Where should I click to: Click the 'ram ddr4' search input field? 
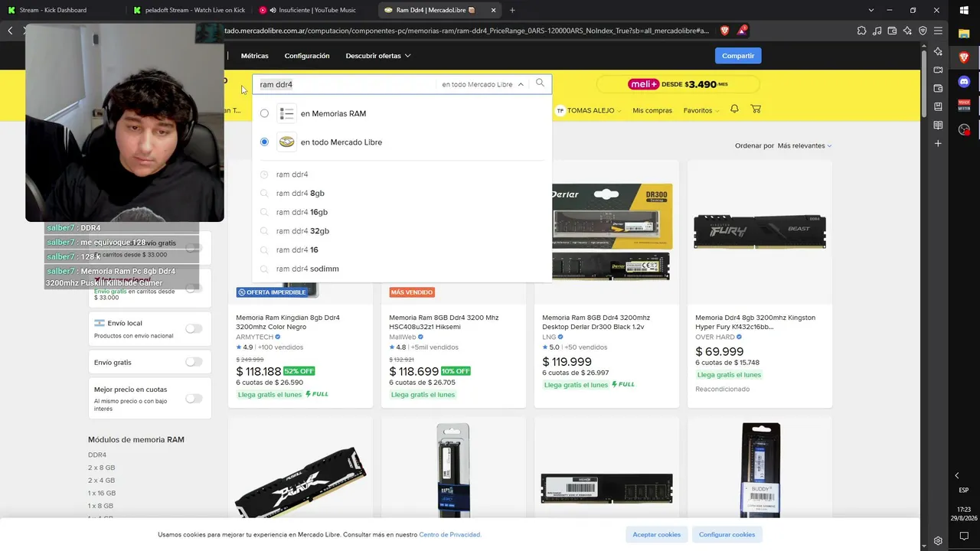click(345, 84)
